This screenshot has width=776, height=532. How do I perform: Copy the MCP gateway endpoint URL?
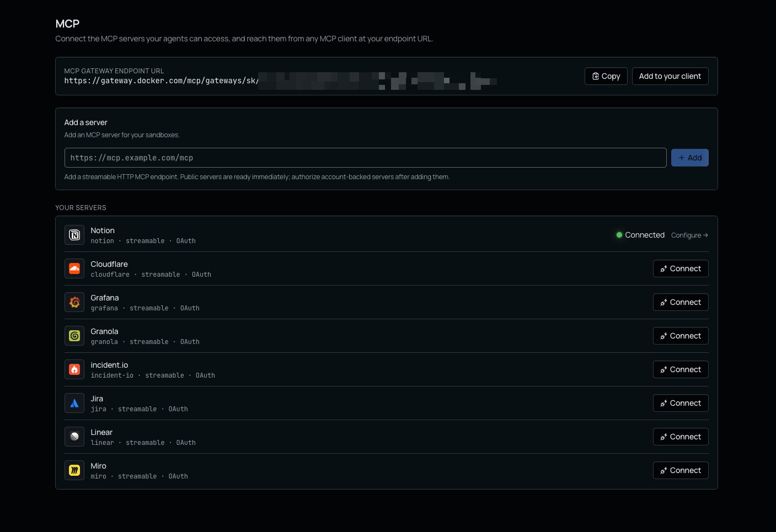[606, 76]
